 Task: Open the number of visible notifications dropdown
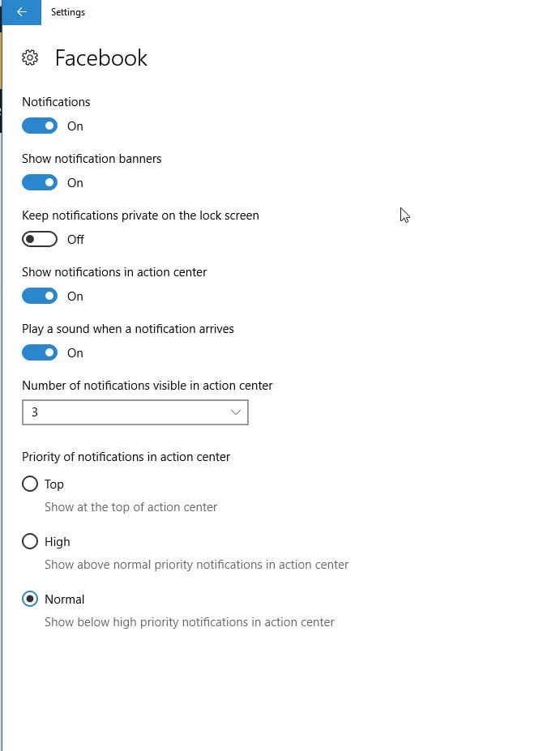(135, 412)
